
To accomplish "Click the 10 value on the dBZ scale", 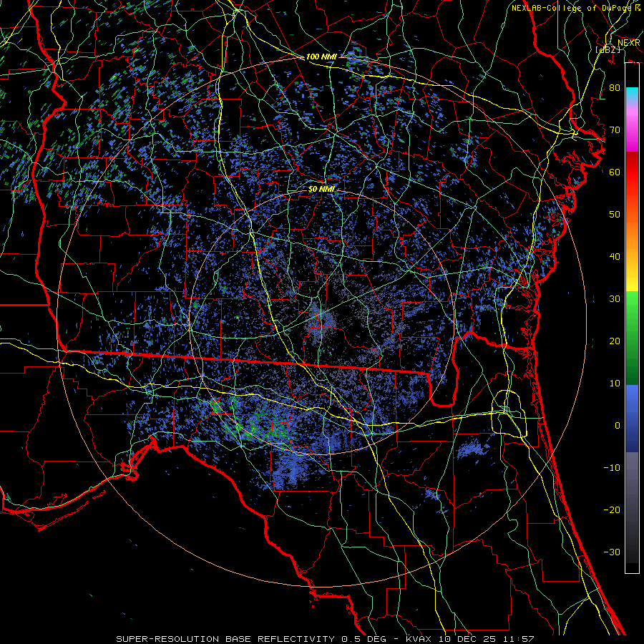I will [x=615, y=384].
